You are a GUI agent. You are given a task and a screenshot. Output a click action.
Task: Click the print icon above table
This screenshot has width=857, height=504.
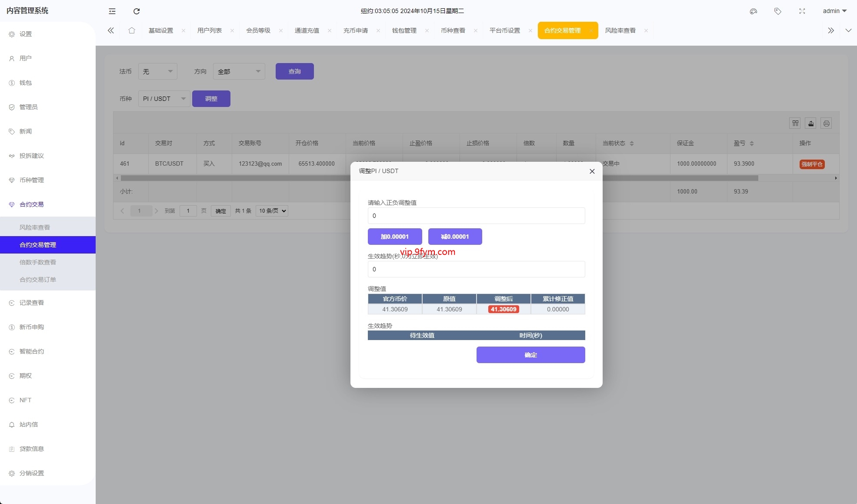pyautogui.click(x=826, y=123)
